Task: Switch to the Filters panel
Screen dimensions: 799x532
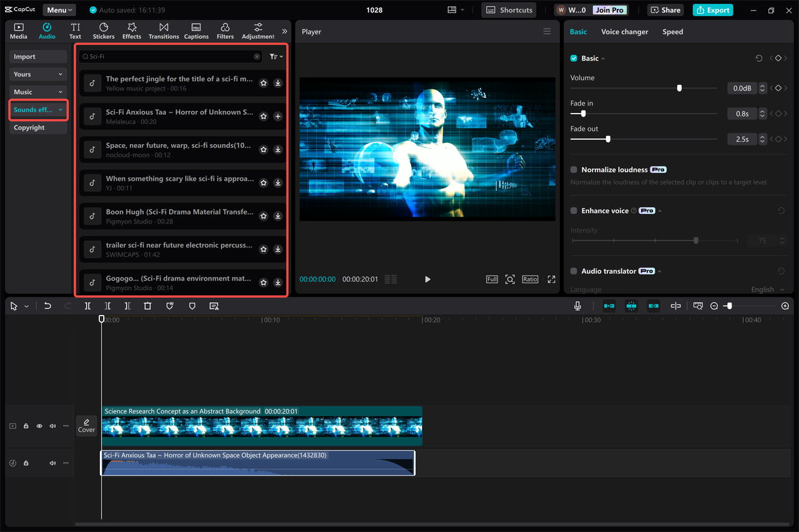Action: coord(225,30)
